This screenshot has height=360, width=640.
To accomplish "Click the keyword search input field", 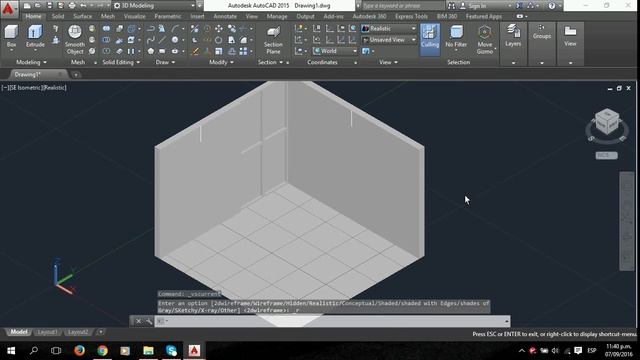I will point(403,6).
